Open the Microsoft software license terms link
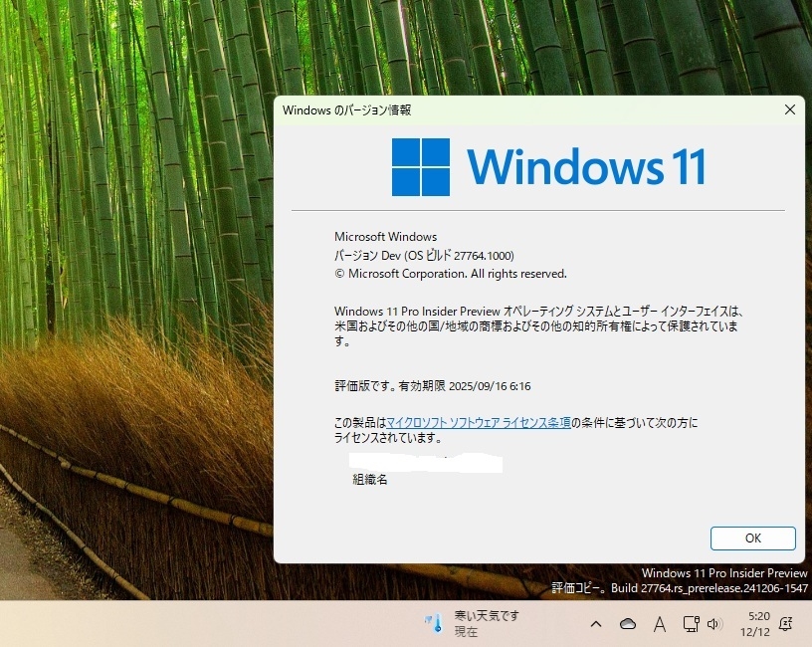This screenshot has width=812, height=647. pos(479,423)
